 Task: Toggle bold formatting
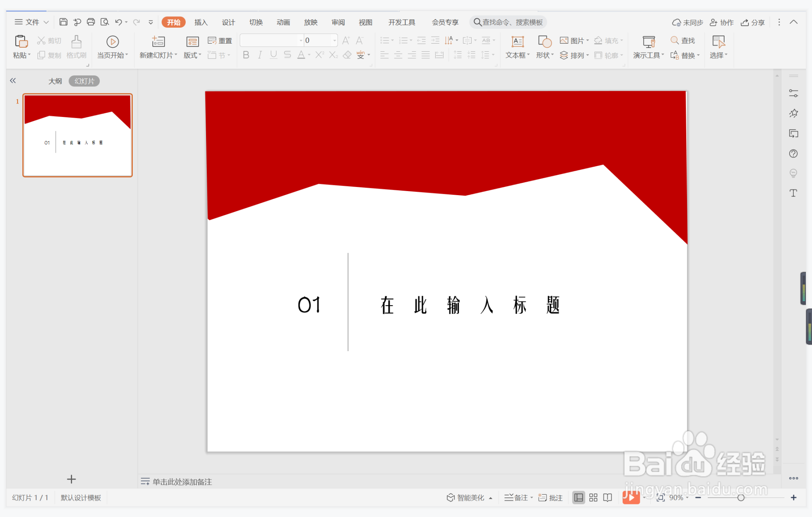(x=246, y=55)
